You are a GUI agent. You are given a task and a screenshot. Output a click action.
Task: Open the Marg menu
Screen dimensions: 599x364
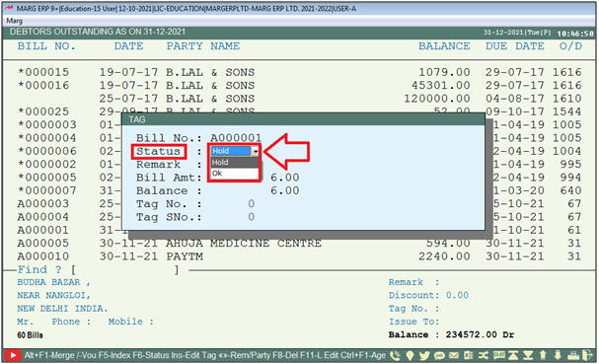pyautogui.click(x=15, y=21)
